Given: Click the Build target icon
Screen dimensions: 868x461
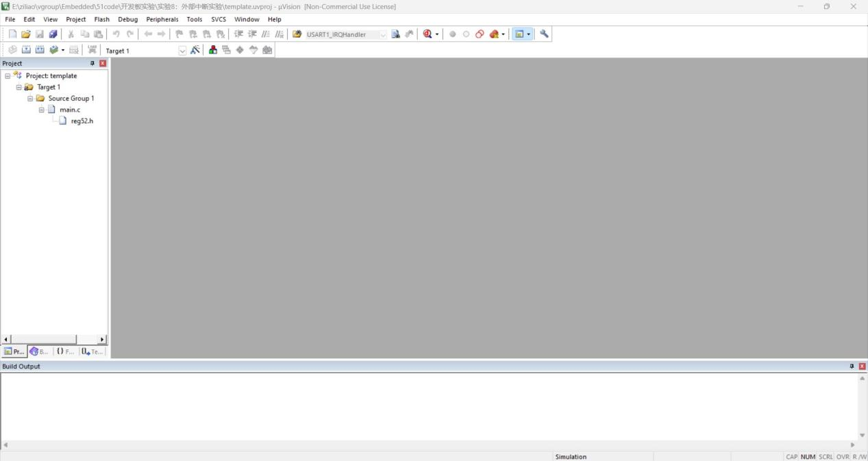Looking at the screenshot, I should tap(26, 50).
